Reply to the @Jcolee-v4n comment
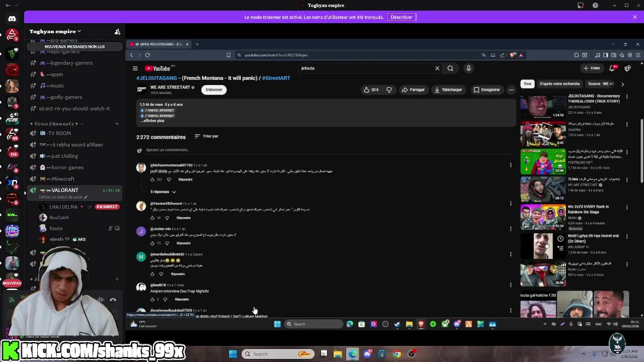644x362 pixels. [x=184, y=243]
